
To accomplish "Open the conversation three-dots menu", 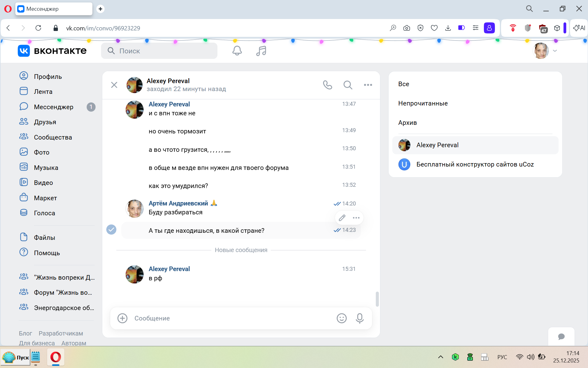I will pyautogui.click(x=368, y=85).
